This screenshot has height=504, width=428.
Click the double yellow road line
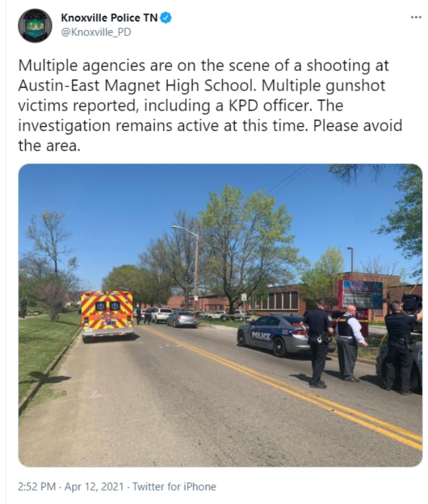pos(289,387)
